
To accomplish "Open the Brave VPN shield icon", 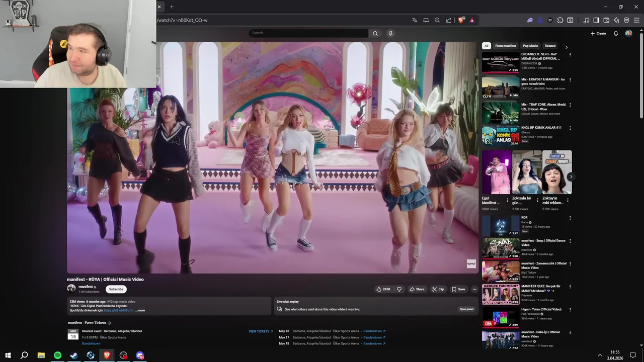I will (626, 20).
